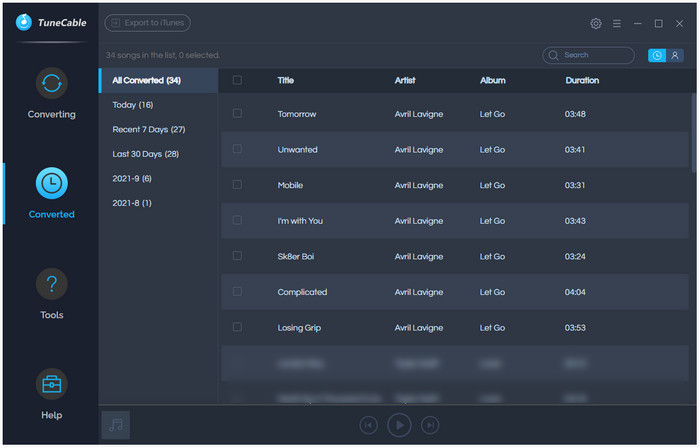Click Let Go album in Unwanted row

tap(492, 149)
